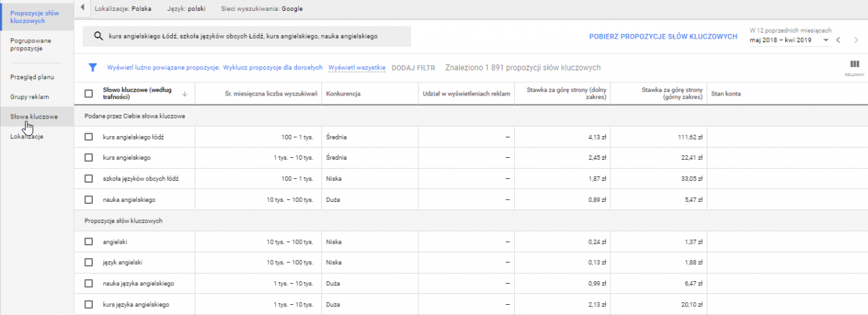Image resolution: width=868 pixels, height=315 pixels.
Task: Click the filter funnel icon
Action: point(93,68)
